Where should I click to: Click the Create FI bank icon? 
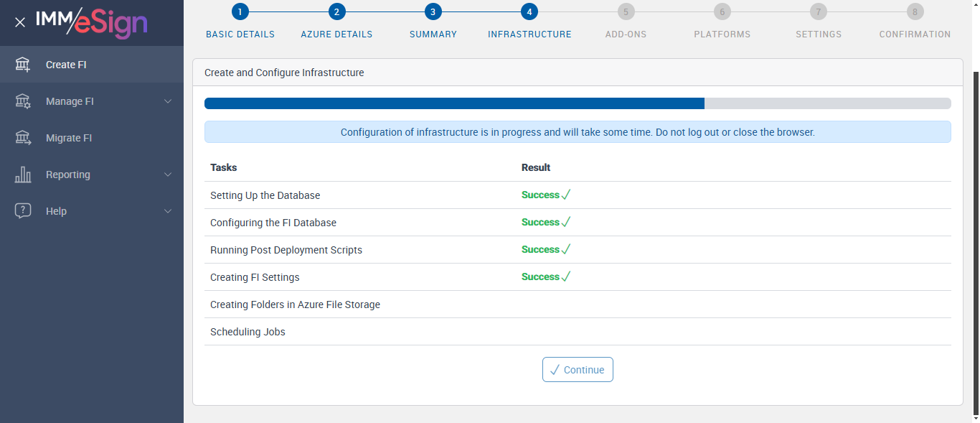23,65
